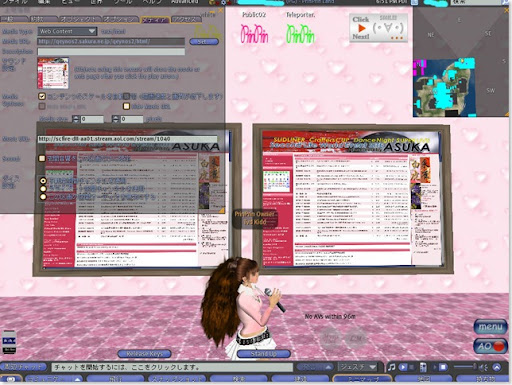This screenshot has height=385, width=512.
Task: Switch to the Objects tab
Action: point(79,19)
